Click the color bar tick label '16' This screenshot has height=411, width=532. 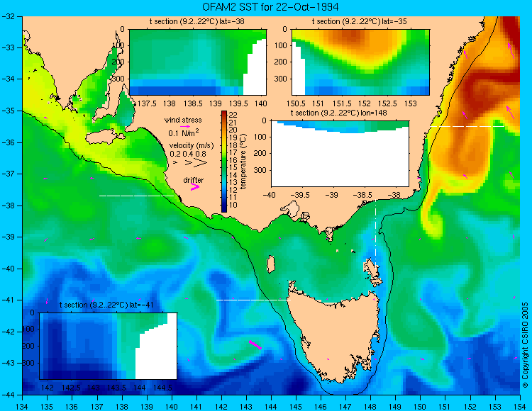(233, 160)
